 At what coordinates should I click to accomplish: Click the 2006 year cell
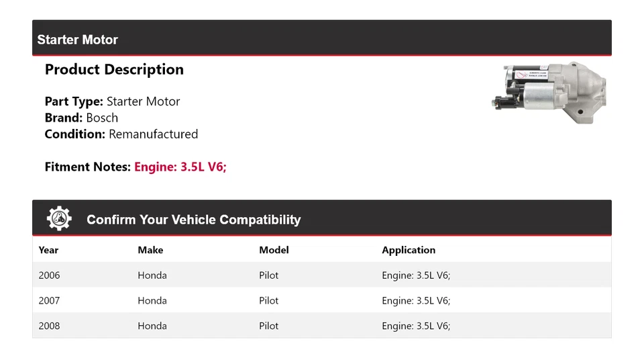click(x=49, y=275)
